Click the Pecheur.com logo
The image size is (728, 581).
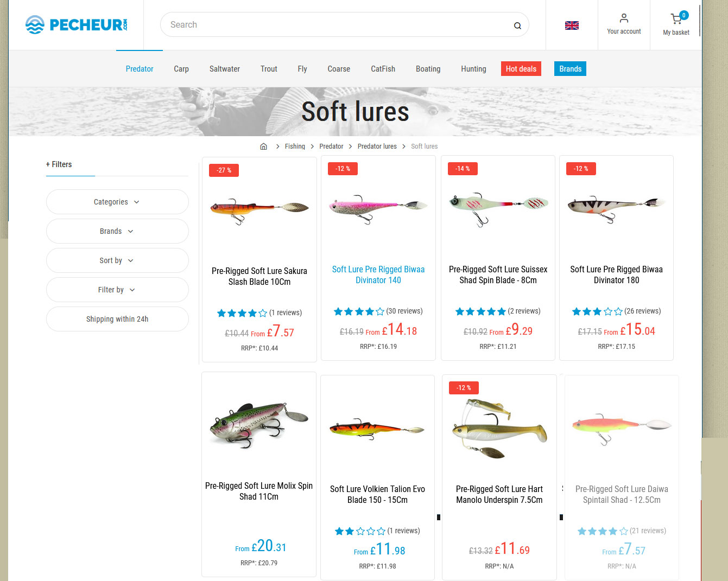pos(77,24)
